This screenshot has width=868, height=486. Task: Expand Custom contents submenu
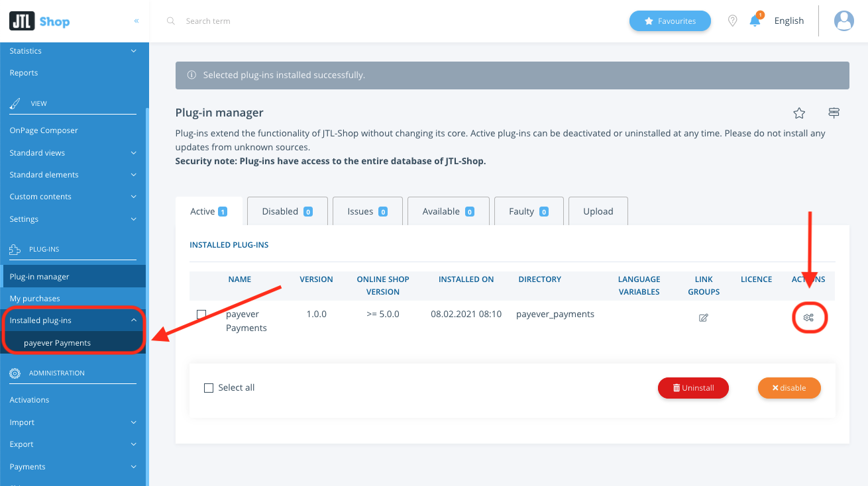73,197
